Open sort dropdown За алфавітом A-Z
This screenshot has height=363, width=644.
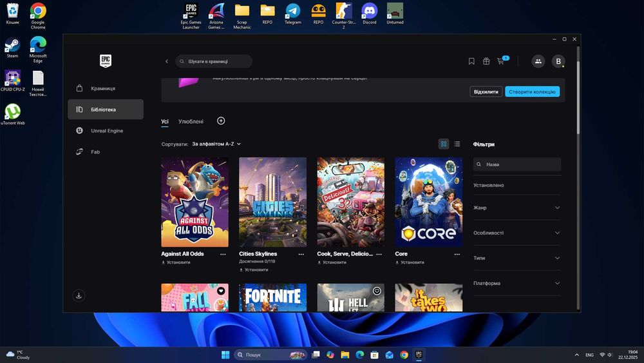tap(216, 144)
